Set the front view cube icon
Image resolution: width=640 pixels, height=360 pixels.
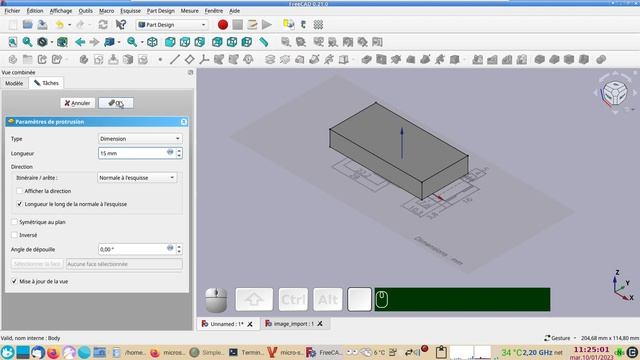pos(170,42)
